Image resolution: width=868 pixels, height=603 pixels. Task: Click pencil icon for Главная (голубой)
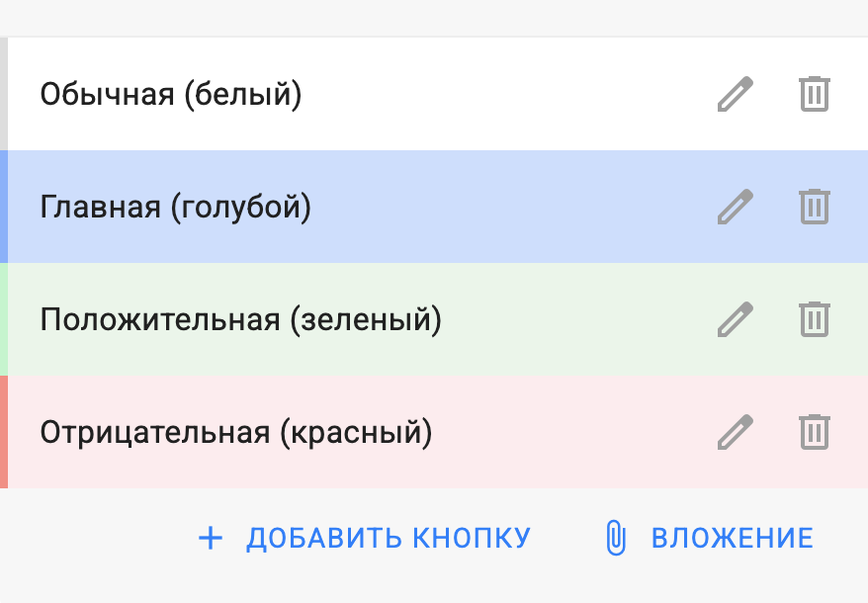coord(735,207)
